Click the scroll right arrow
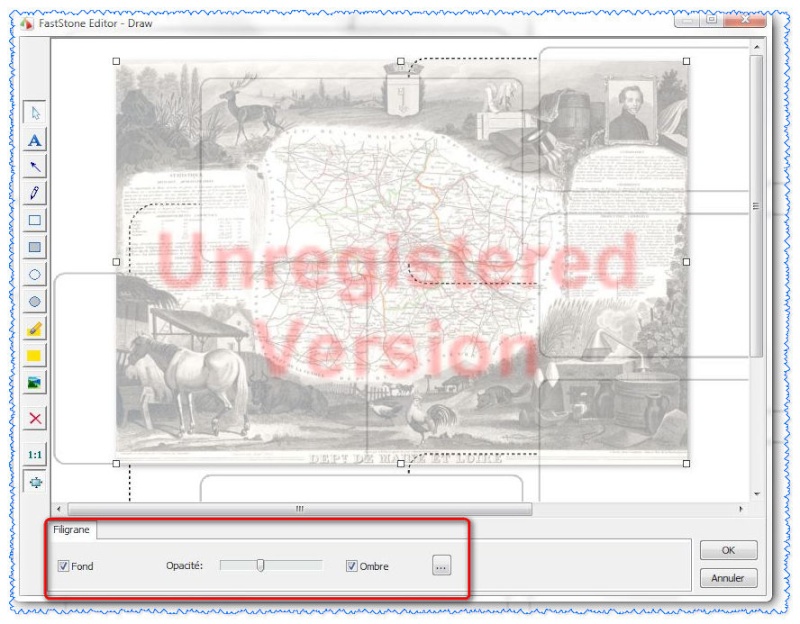This screenshot has height=624, width=800. click(x=741, y=509)
